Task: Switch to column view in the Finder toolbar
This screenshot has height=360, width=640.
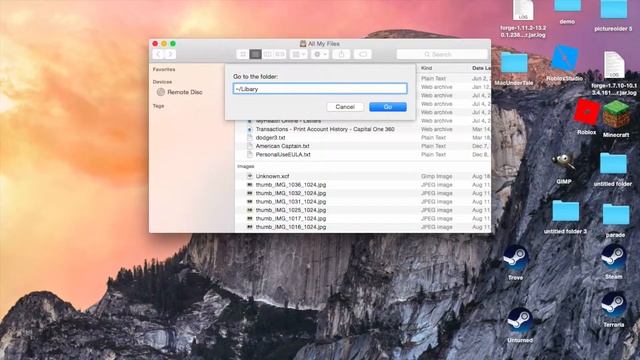Action: [x=268, y=54]
